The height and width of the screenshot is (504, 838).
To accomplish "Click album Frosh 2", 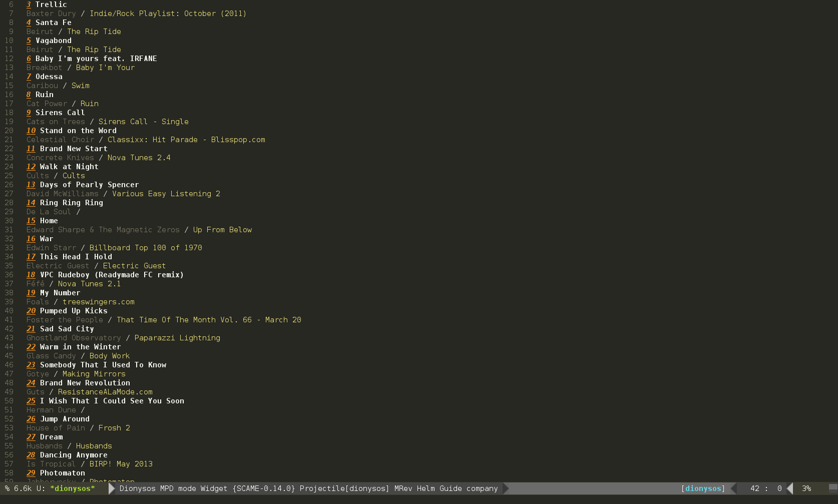I will 114,428.
